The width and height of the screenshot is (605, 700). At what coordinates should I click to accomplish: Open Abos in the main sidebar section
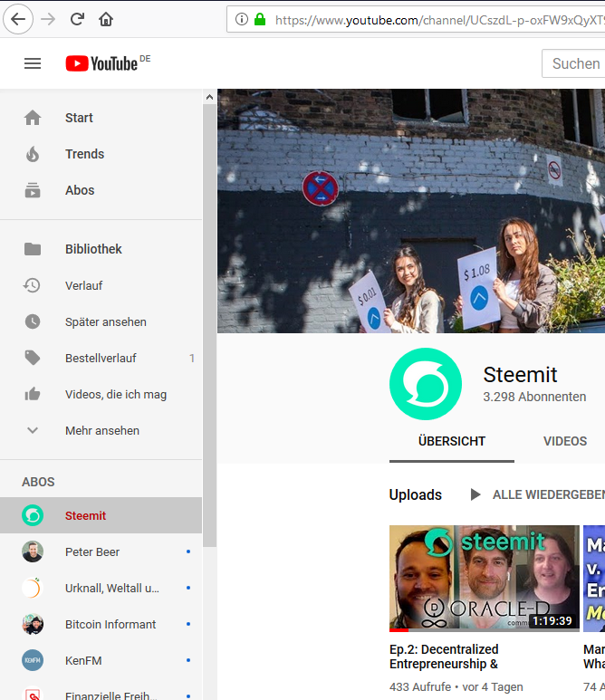pyautogui.click(x=101, y=190)
